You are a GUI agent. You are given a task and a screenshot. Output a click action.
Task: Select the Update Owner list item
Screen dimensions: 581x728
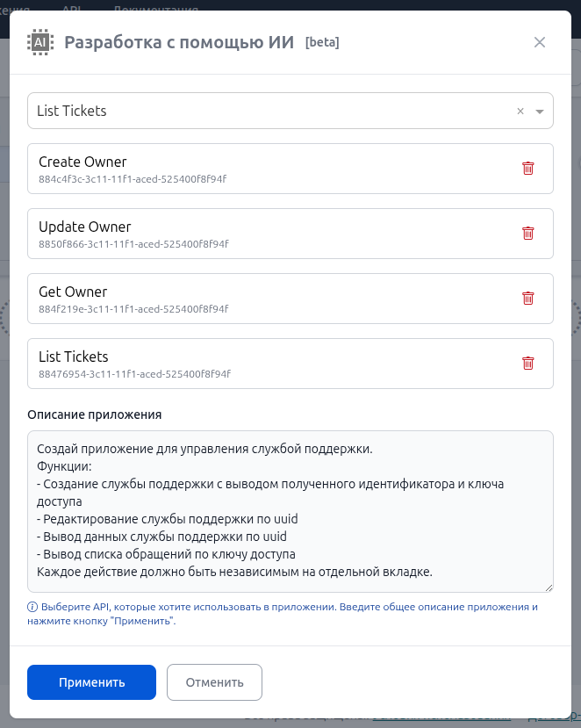pyautogui.click(x=290, y=234)
